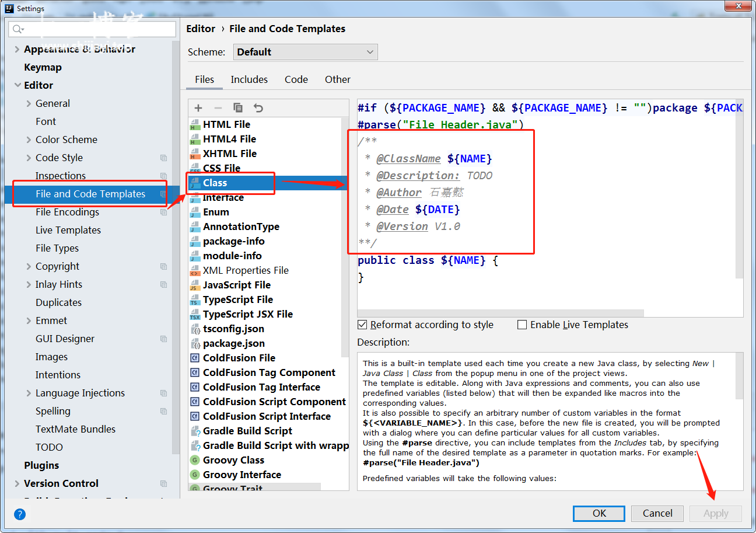The height and width of the screenshot is (533, 756).
Task: Click project-level icon next to Code Style
Action: point(163,158)
